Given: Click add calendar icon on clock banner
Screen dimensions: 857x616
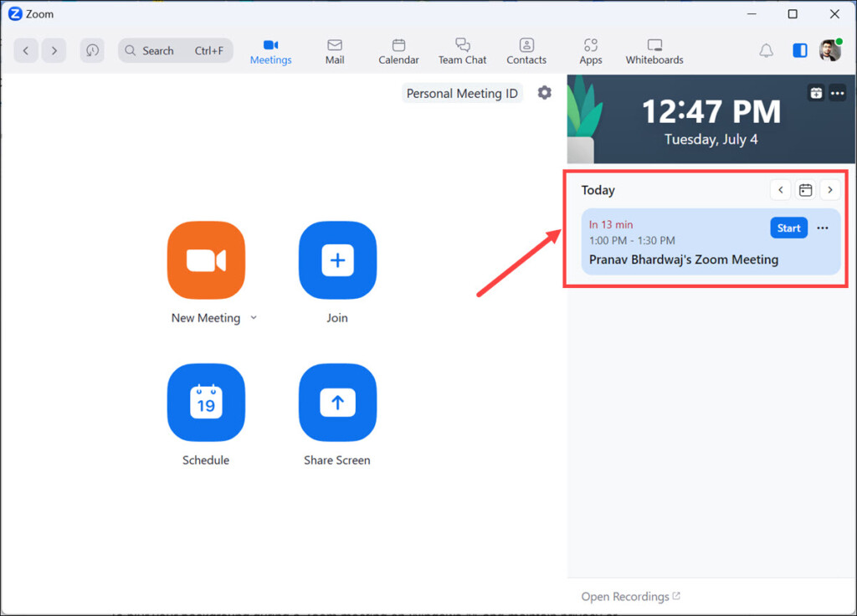Looking at the screenshot, I should [x=816, y=93].
